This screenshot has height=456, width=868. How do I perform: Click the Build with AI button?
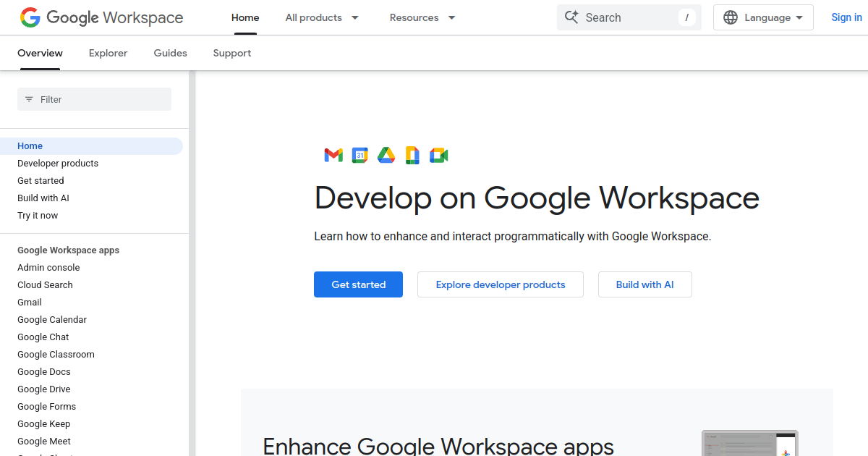tap(644, 284)
